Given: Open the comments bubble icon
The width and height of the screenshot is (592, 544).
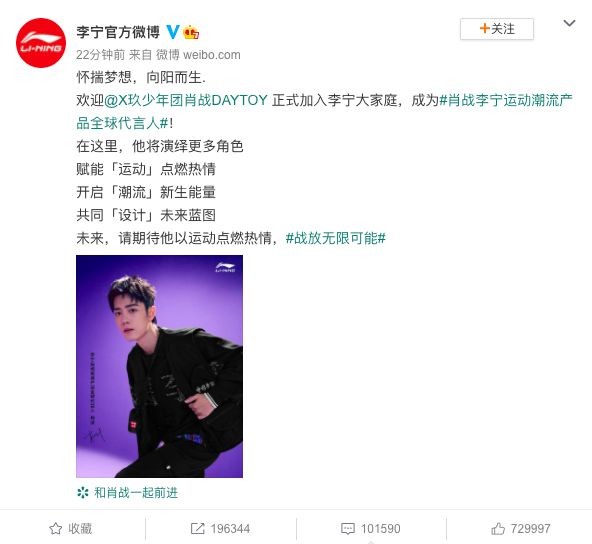Looking at the screenshot, I should click(347, 529).
